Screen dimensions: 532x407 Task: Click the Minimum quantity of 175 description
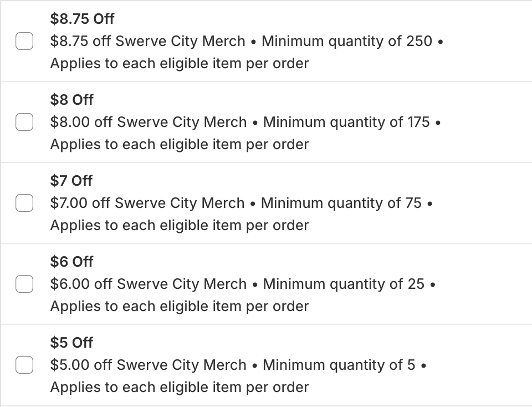coord(346,122)
